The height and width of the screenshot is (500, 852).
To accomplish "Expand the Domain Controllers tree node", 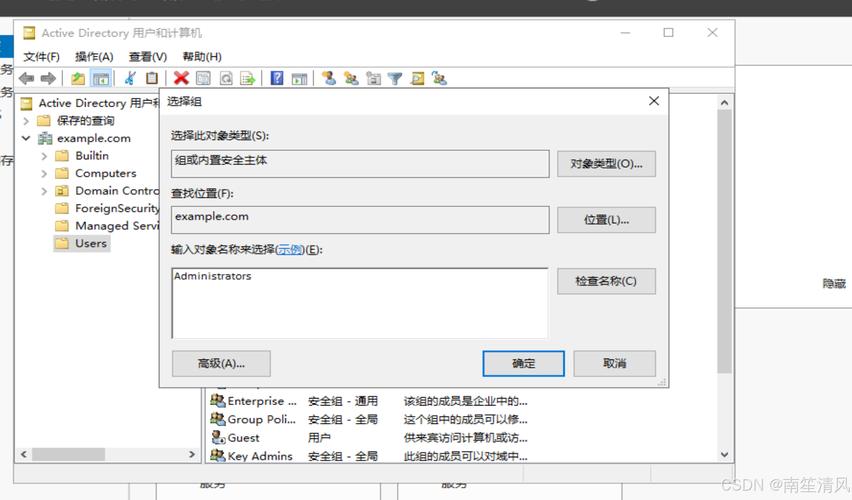I will (x=44, y=191).
